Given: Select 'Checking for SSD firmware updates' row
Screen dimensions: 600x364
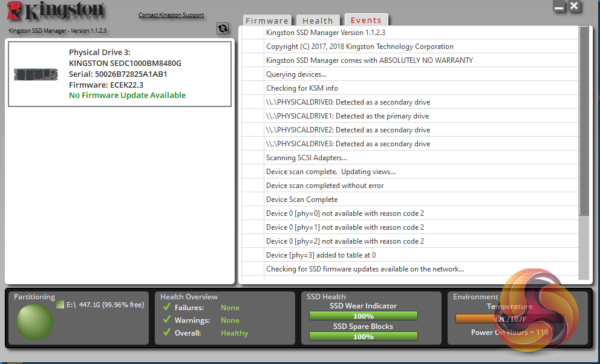Looking at the screenshot, I should pyautogui.click(x=410, y=269).
